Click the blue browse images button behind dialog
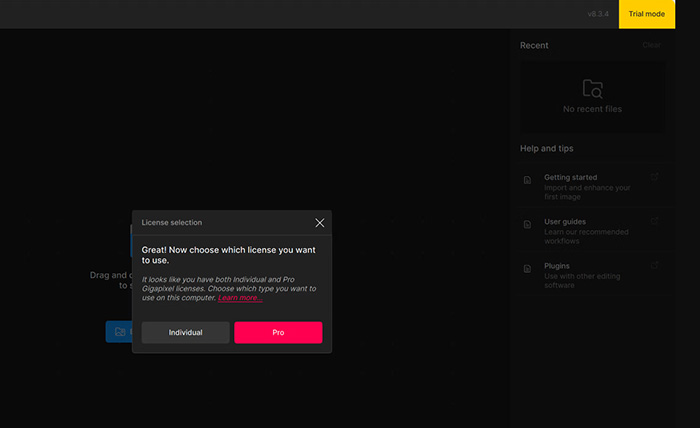This screenshot has width=700, height=428. point(119,332)
